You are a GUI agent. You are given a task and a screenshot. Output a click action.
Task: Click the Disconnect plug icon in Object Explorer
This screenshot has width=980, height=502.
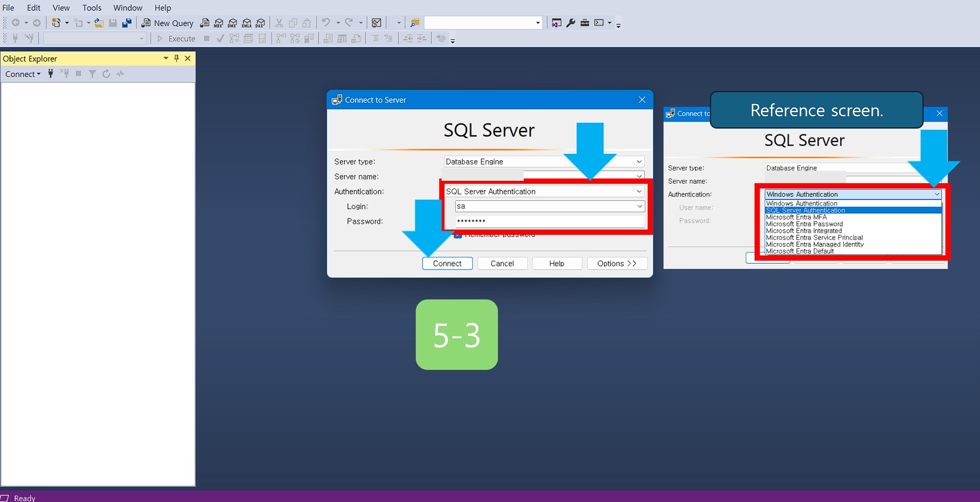click(x=65, y=73)
